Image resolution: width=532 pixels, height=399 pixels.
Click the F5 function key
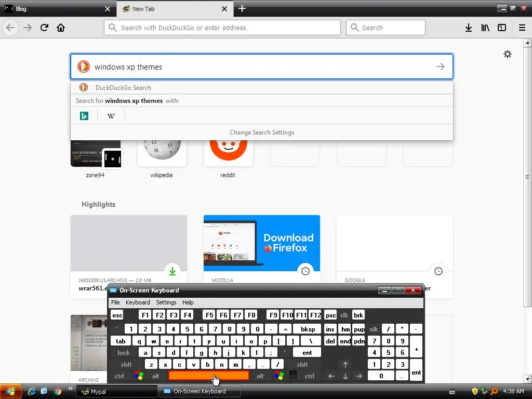pos(209,315)
